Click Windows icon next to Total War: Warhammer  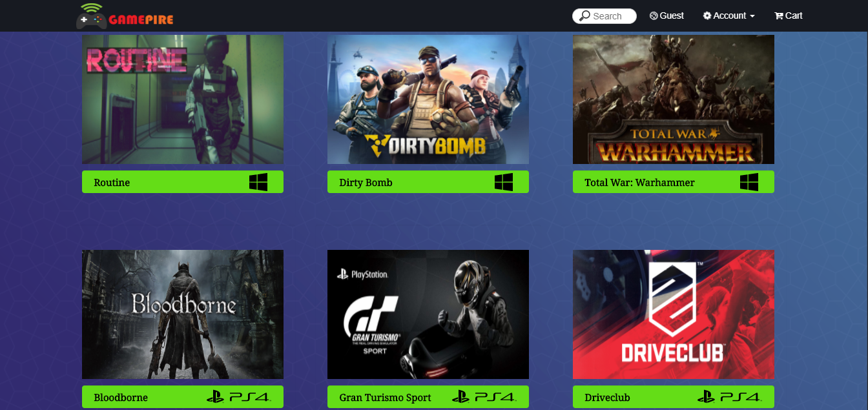(749, 182)
